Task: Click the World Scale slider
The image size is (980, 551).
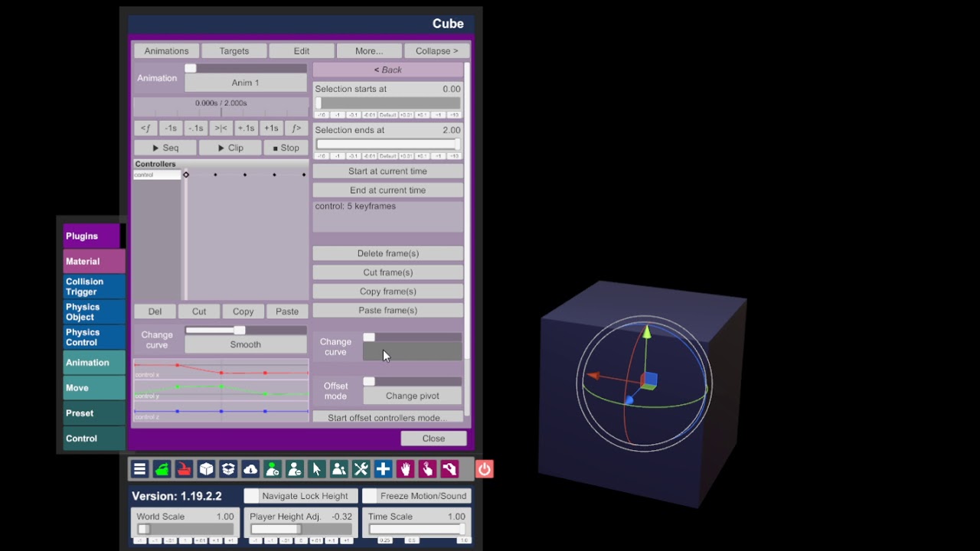Action: pos(185,530)
